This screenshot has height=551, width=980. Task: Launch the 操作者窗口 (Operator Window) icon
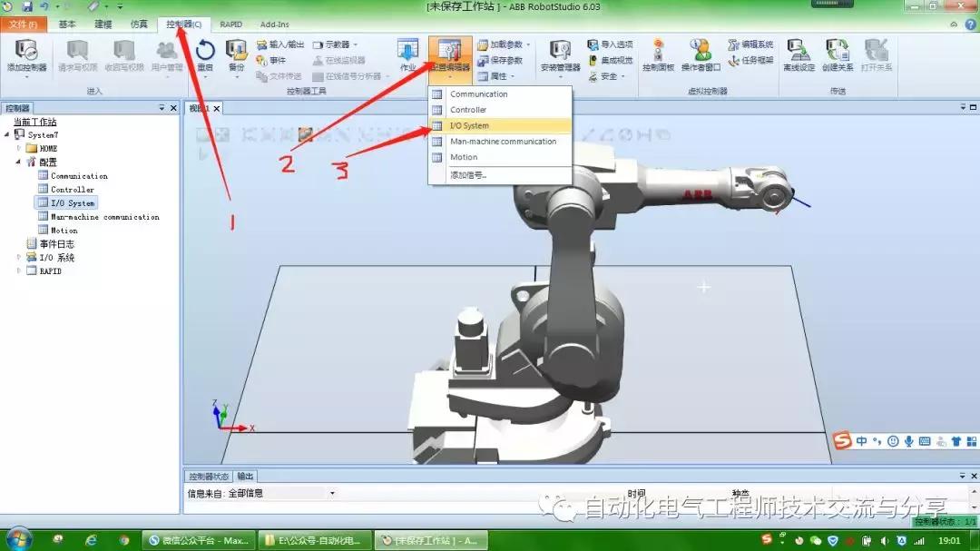(x=701, y=54)
